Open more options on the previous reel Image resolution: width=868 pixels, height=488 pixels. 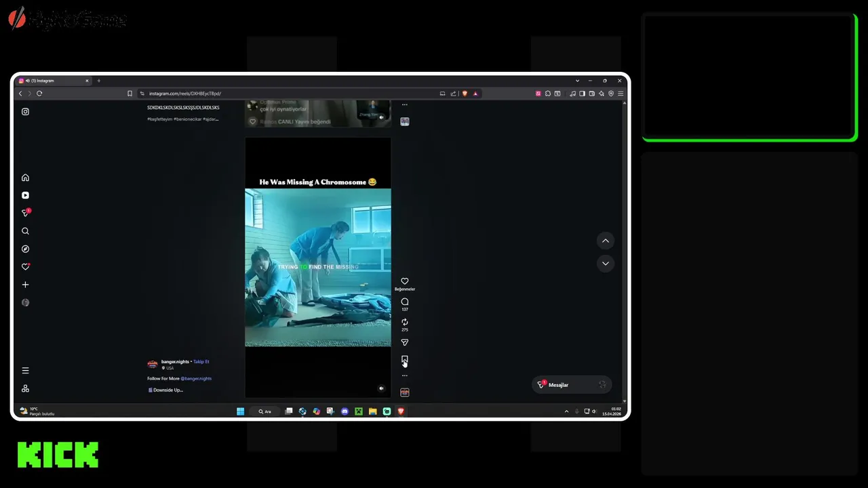405,105
